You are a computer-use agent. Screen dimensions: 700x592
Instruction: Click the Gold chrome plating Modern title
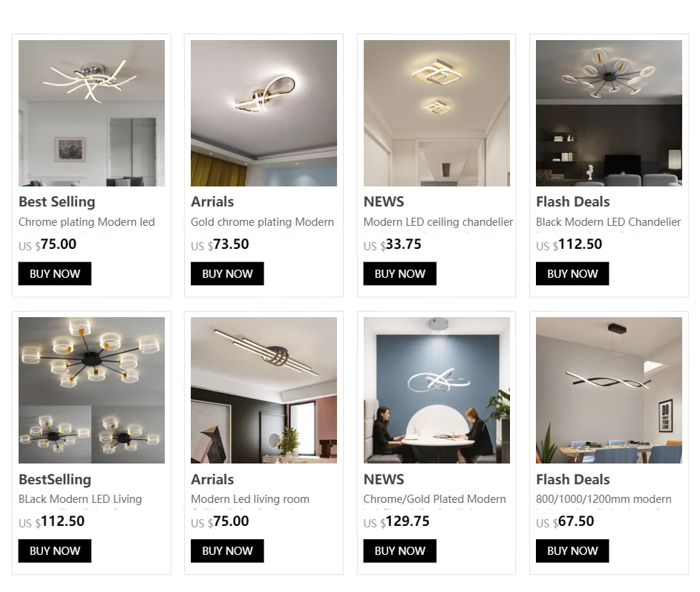263,222
